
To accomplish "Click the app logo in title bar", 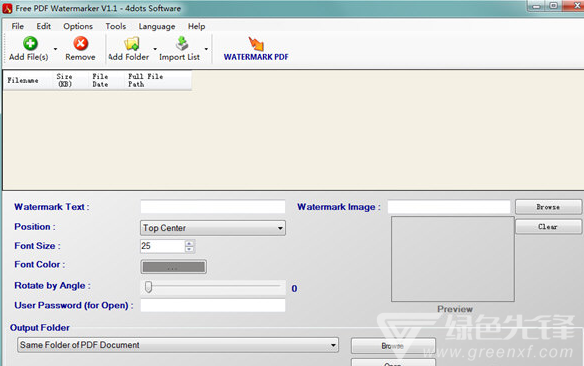I will coord(7,9).
